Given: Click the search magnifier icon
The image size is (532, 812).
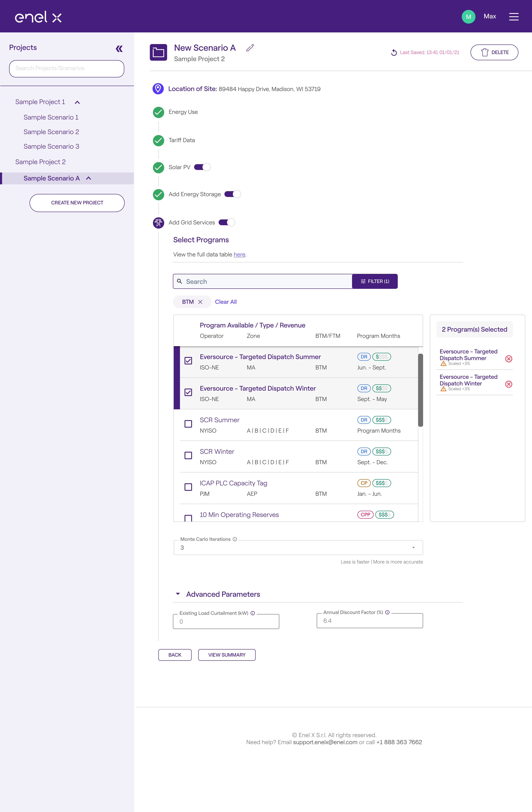Looking at the screenshot, I should tap(180, 281).
